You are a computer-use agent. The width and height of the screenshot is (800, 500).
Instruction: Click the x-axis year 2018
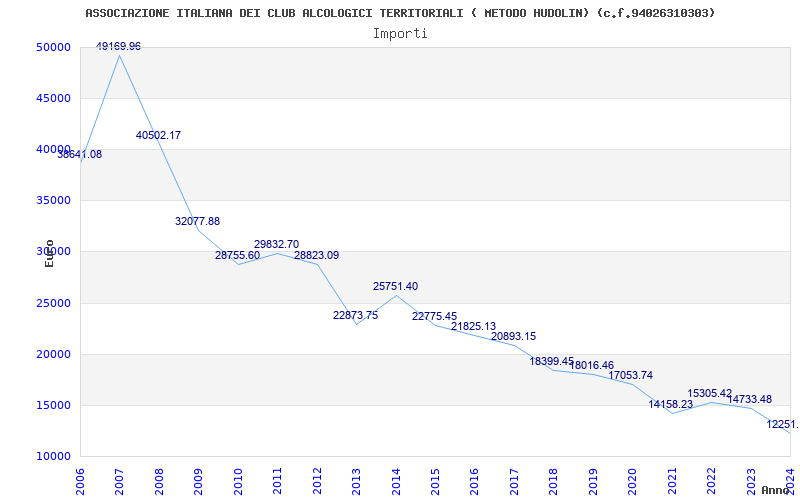coord(554,482)
